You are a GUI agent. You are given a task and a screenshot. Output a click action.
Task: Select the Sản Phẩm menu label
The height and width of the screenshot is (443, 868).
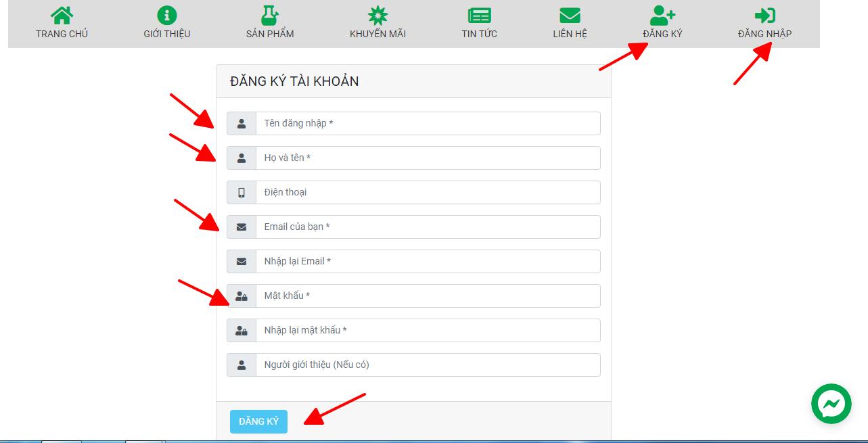pyautogui.click(x=269, y=34)
